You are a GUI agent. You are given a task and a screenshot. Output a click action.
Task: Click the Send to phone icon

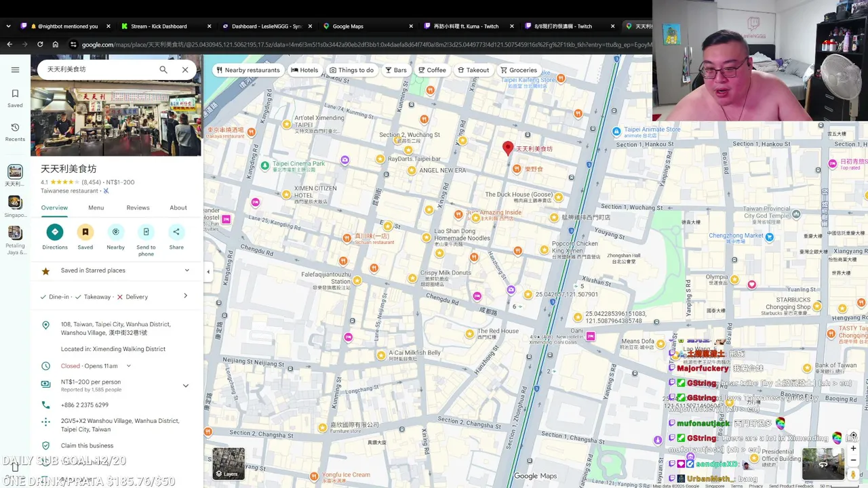point(146,232)
